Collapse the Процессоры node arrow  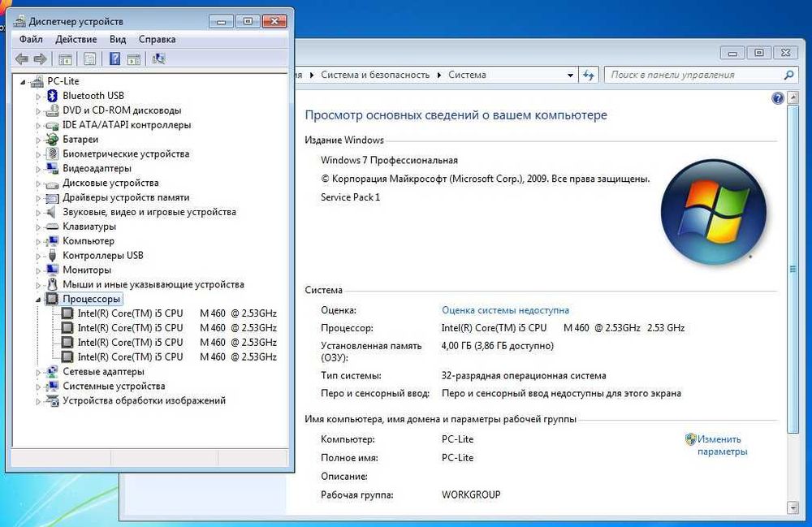pos(38,299)
